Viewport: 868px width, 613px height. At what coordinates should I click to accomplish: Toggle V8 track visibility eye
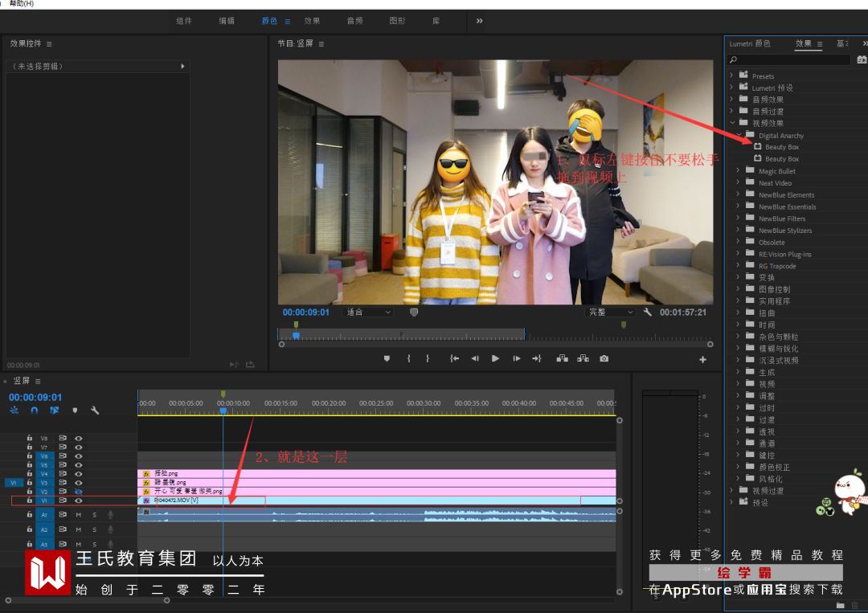click(x=79, y=438)
